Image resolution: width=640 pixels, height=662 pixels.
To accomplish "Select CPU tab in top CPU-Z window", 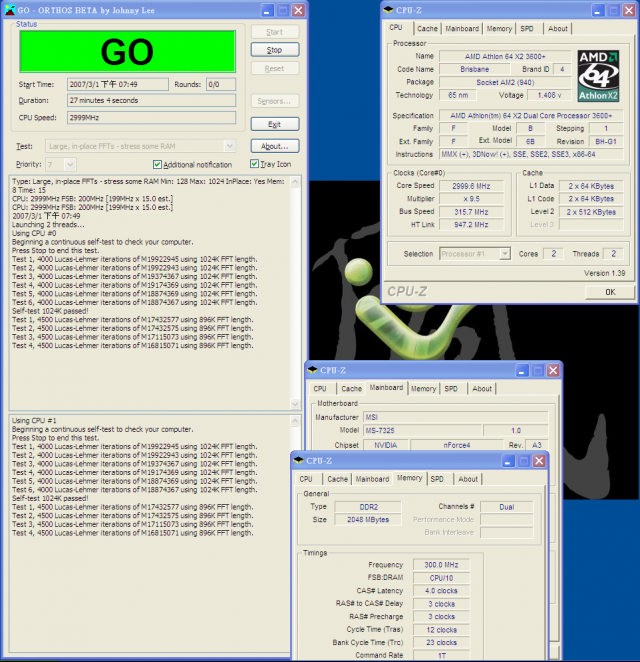I will (x=396, y=27).
